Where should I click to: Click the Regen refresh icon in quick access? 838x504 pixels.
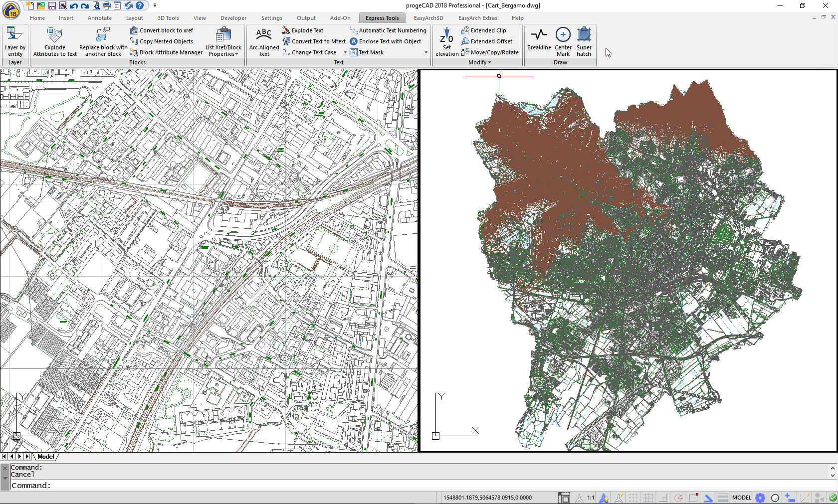pyautogui.click(x=129, y=5)
